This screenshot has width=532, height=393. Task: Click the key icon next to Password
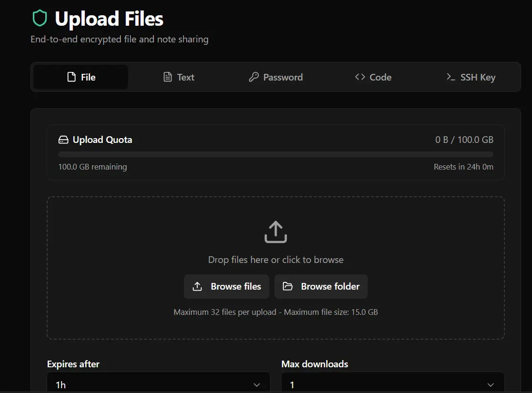[254, 77]
